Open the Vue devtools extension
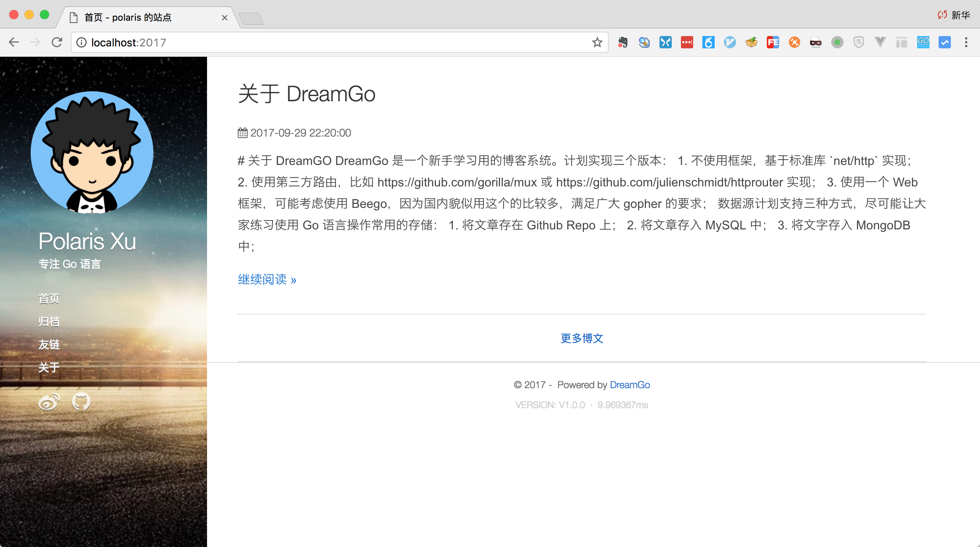The height and width of the screenshot is (547, 980). pyautogui.click(x=880, y=42)
